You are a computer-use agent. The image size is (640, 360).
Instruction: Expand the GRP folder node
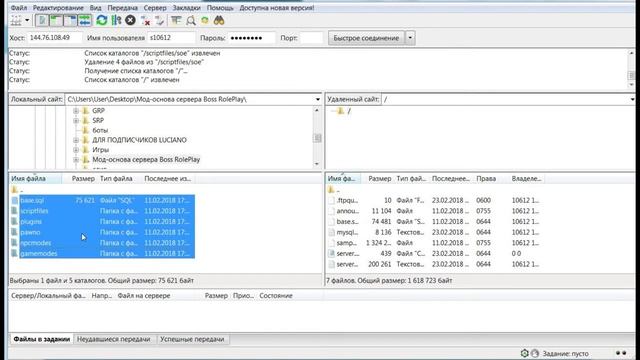coord(76,111)
